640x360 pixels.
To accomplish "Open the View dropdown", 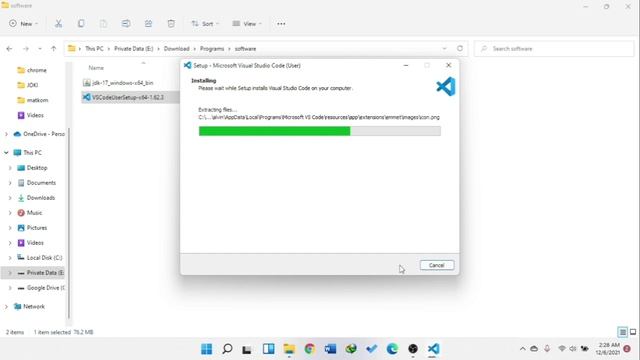I will (x=247, y=24).
